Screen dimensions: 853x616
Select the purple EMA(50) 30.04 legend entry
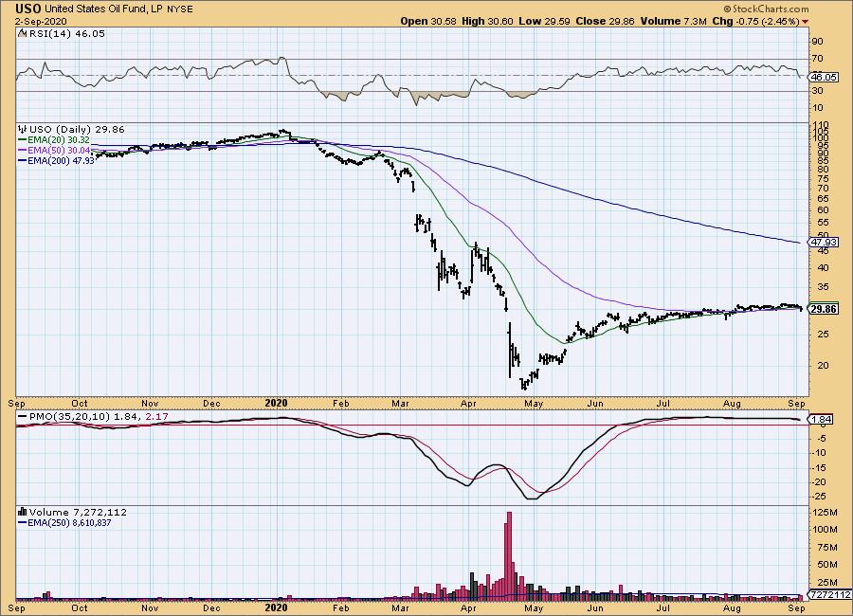[x=54, y=150]
